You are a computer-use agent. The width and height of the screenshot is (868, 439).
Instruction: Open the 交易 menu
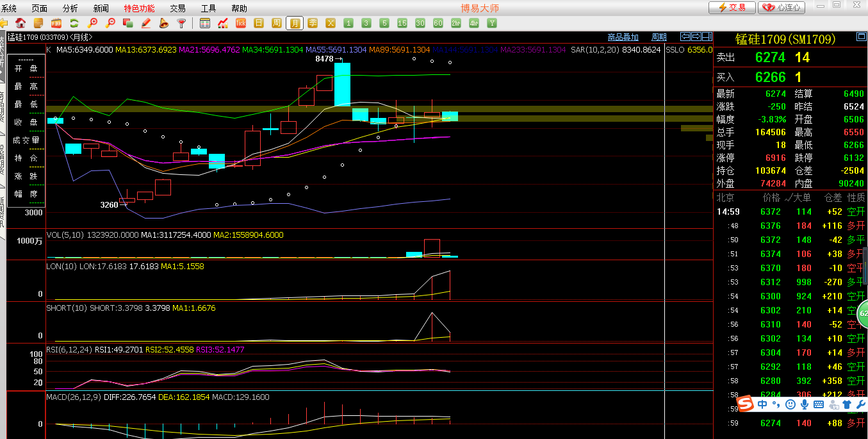tap(178, 8)
